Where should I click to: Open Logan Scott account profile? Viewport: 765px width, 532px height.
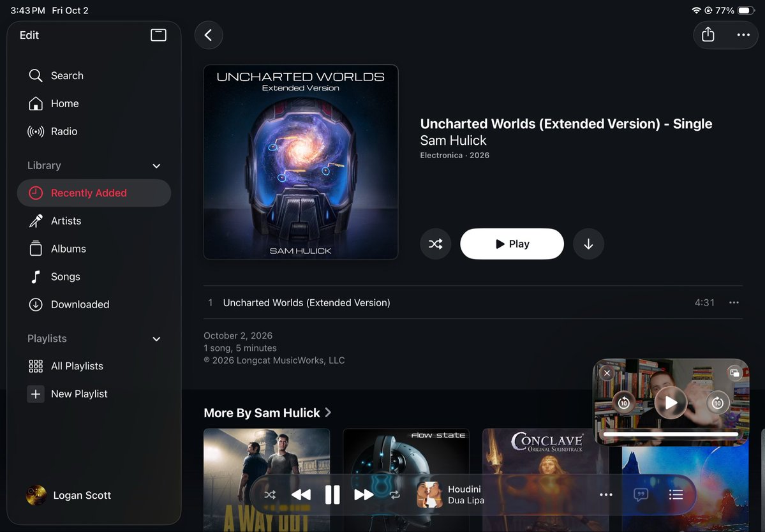tap(68, 496)
